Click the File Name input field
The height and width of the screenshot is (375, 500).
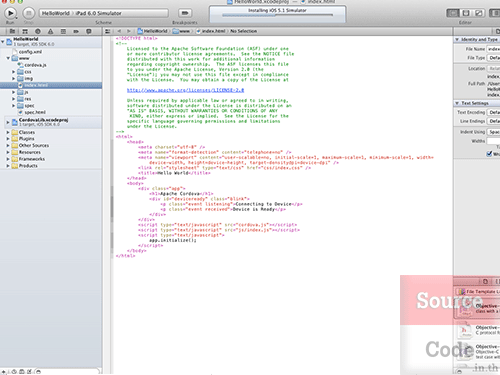click(x=493, y=49)
